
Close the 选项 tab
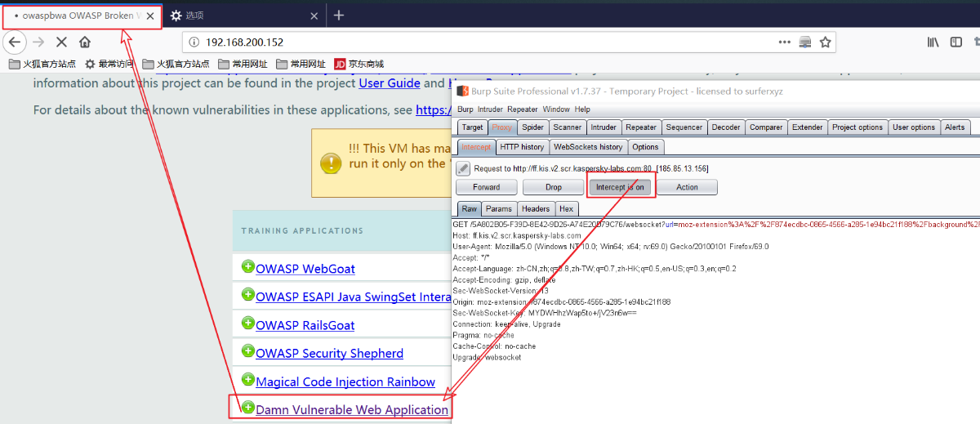pyautogui.click(x=315, y=16)
